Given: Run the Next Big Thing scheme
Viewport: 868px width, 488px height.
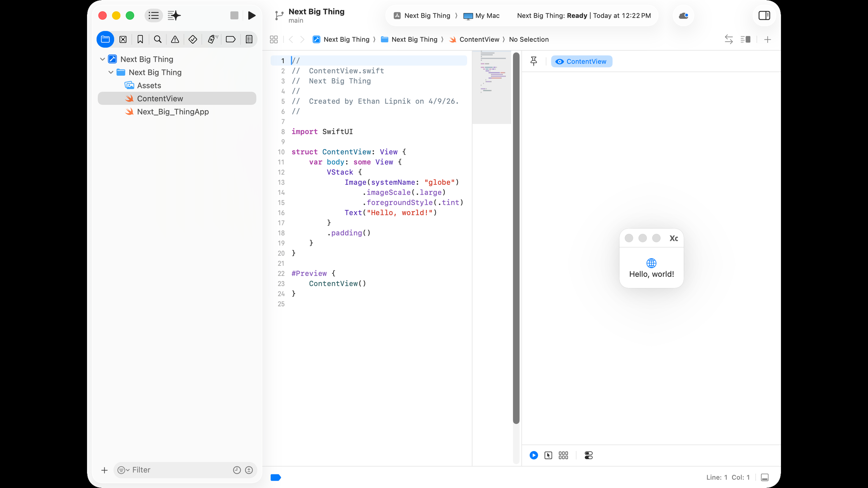Looking at the screenshot, I should (x=252, y=16).
